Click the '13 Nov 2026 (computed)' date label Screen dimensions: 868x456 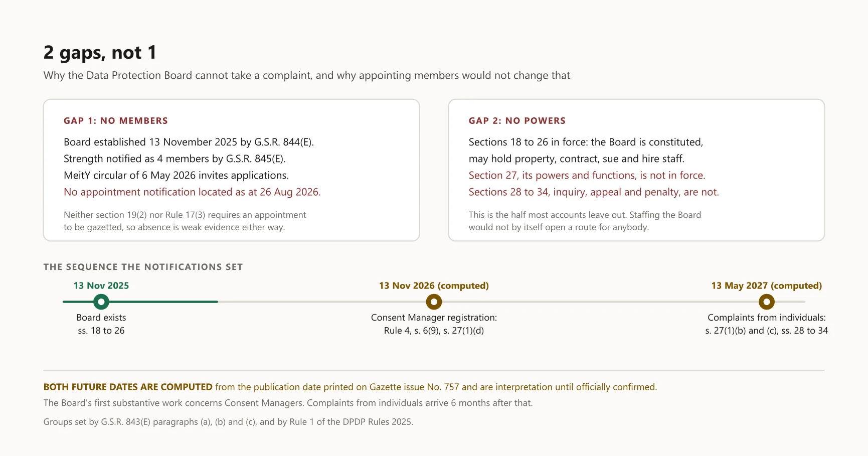point(434,285)
